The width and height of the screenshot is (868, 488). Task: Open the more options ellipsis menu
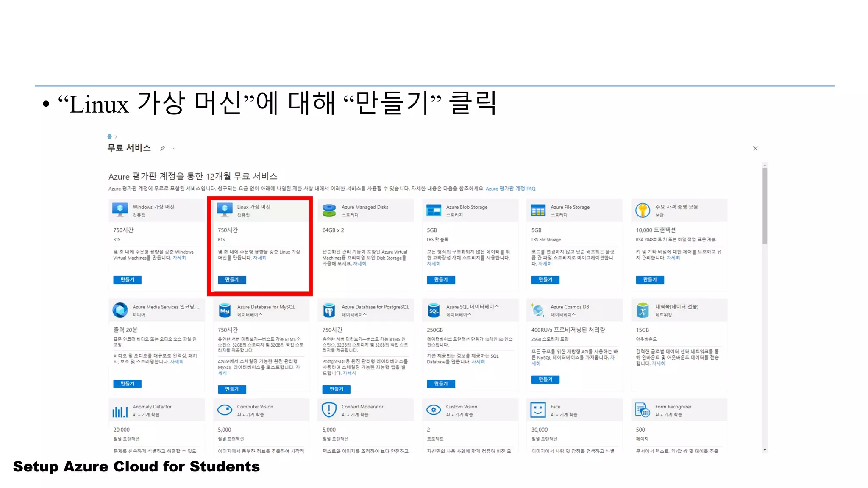[x=173, y=148]
